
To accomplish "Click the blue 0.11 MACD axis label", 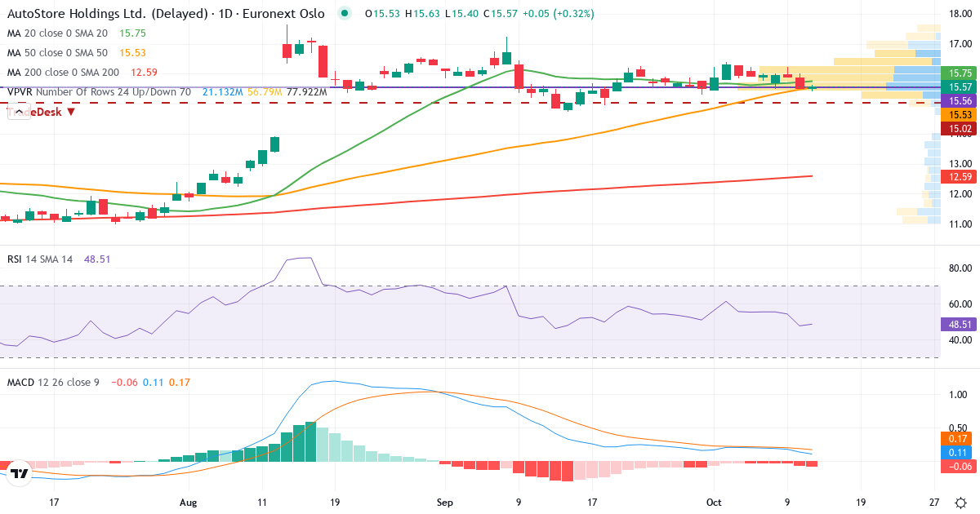I will [x=956, y=452].
